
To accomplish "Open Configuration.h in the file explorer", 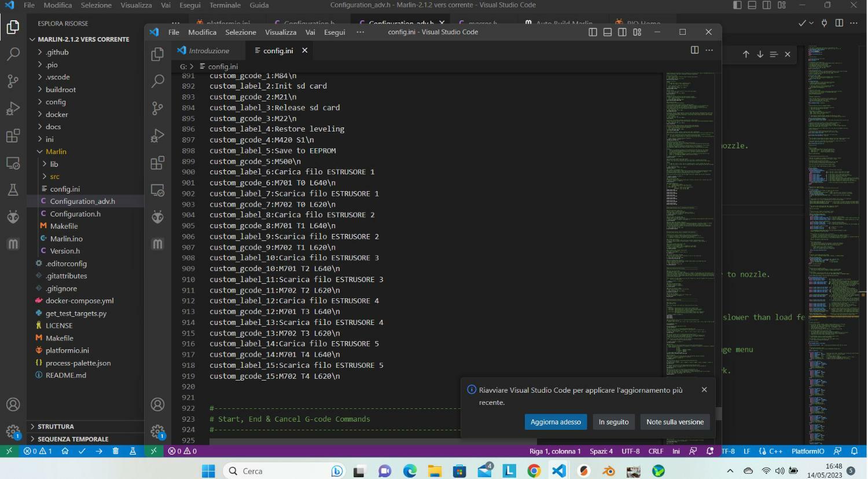I will pyautogui.click(x=75, y=214).
